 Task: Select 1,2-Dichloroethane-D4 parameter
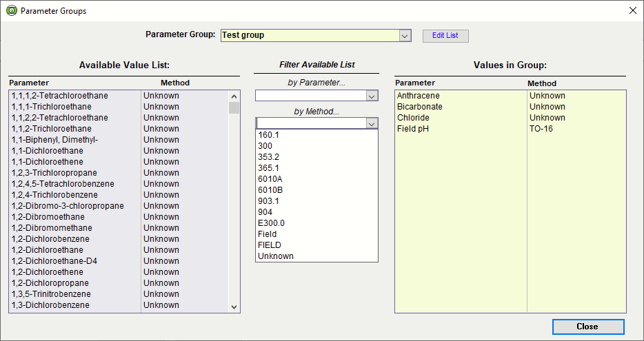click(119, 261)
